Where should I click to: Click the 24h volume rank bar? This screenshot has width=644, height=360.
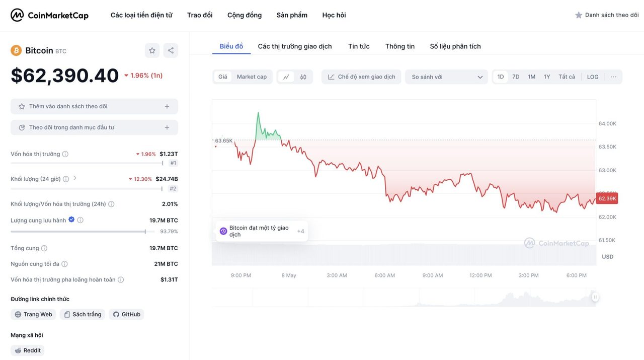87,189
